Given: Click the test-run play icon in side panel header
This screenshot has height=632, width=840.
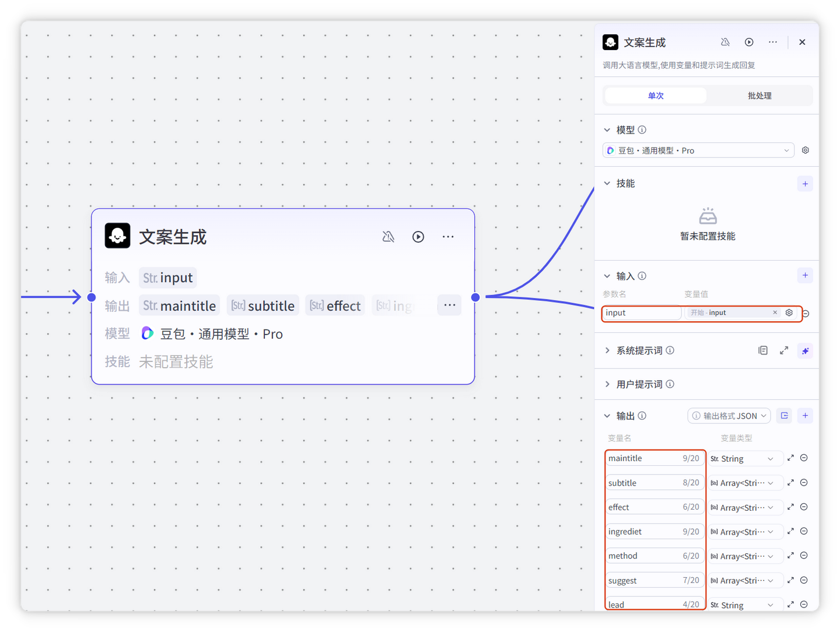Looking at the screenshot, I should tap(749, 42).
